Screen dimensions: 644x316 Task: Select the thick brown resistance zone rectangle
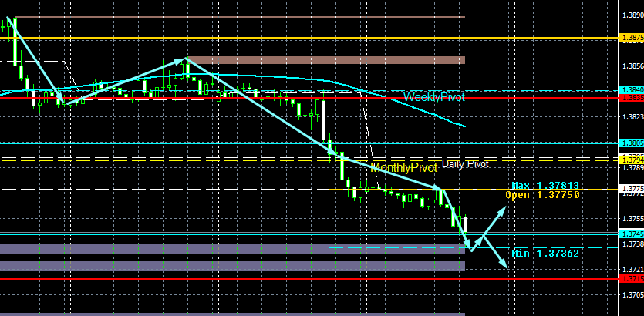pyautogui.click(x=326, y=60)
